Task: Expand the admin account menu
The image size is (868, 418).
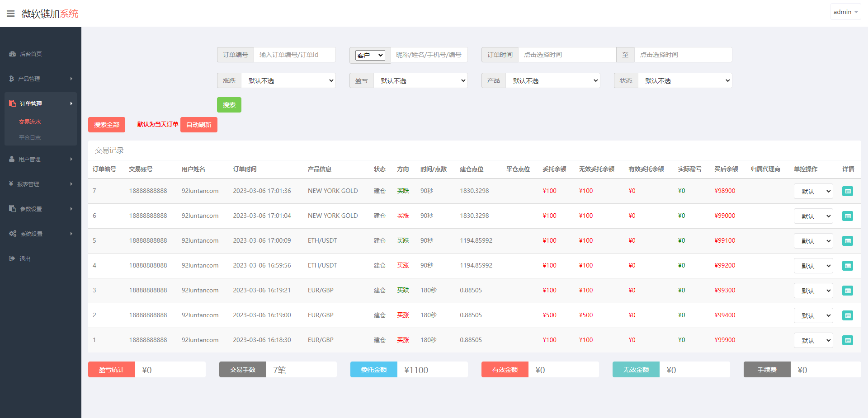Action: point(845,12)
